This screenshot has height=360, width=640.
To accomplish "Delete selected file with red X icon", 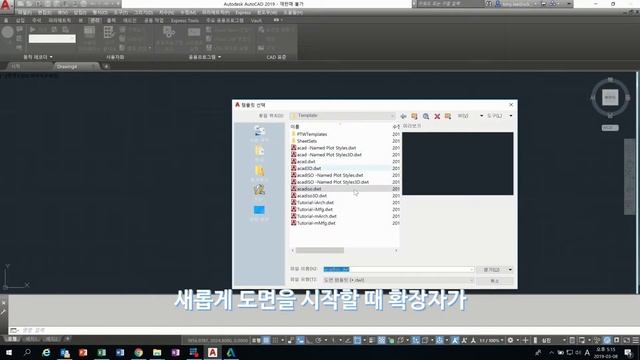I will [x=437, y=116].
